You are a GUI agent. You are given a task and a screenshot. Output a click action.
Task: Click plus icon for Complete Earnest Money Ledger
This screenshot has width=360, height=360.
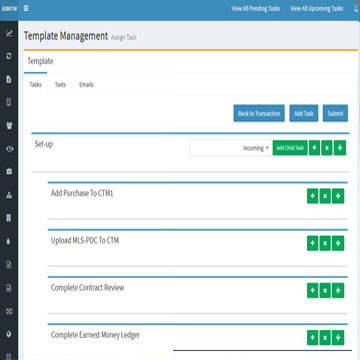[312, 338]
